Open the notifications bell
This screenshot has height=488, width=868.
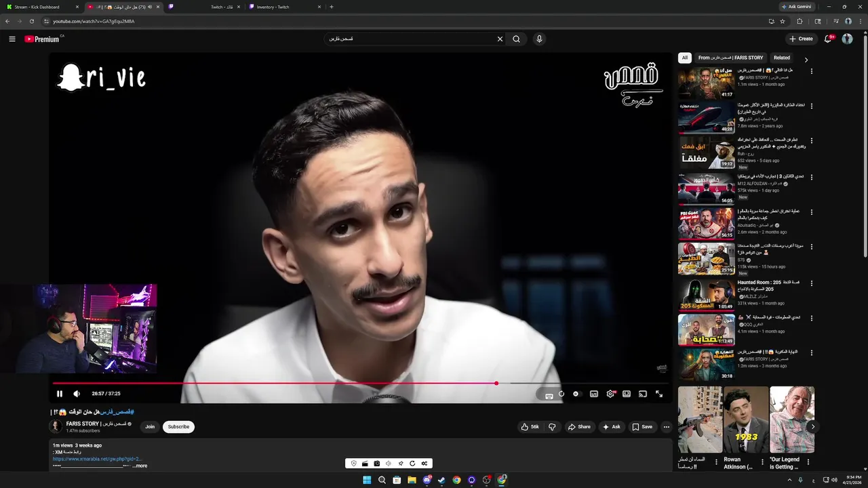click(828, 39)
